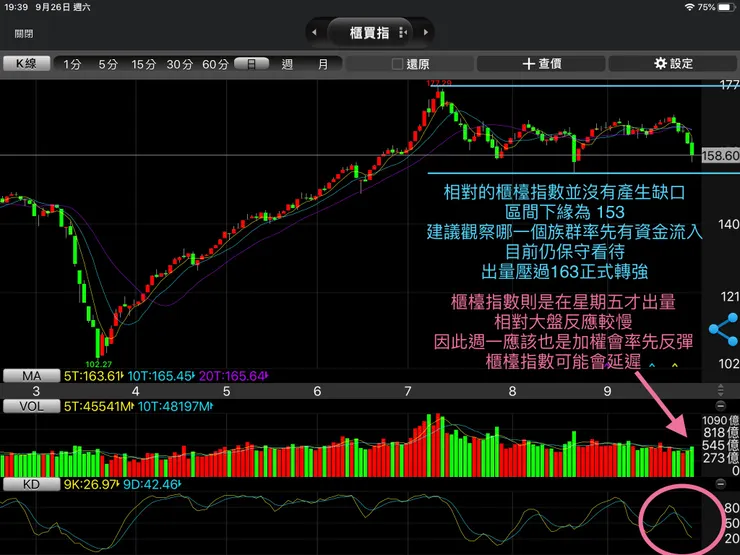Click the 545億 volume scale label
The width and height of the screenshot is (740, 555).
pos(721,445)
